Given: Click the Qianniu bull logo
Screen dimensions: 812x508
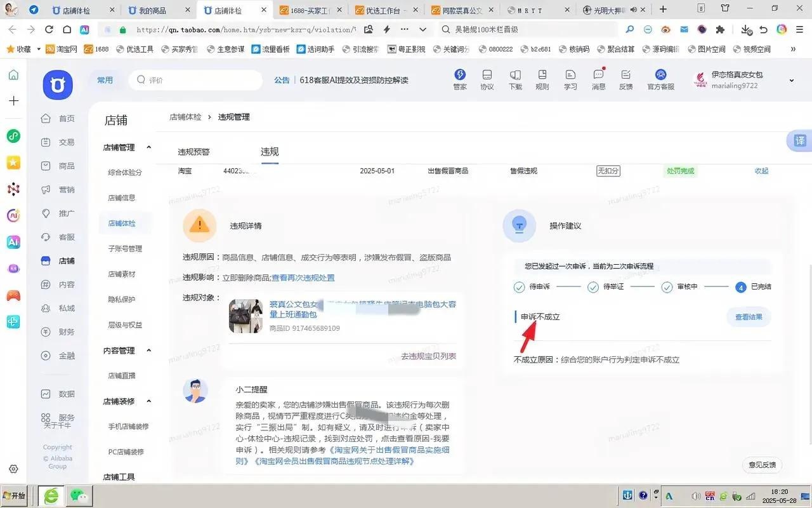Looking at the screenshot, I should pyautogui.click(x=58, y=84).
